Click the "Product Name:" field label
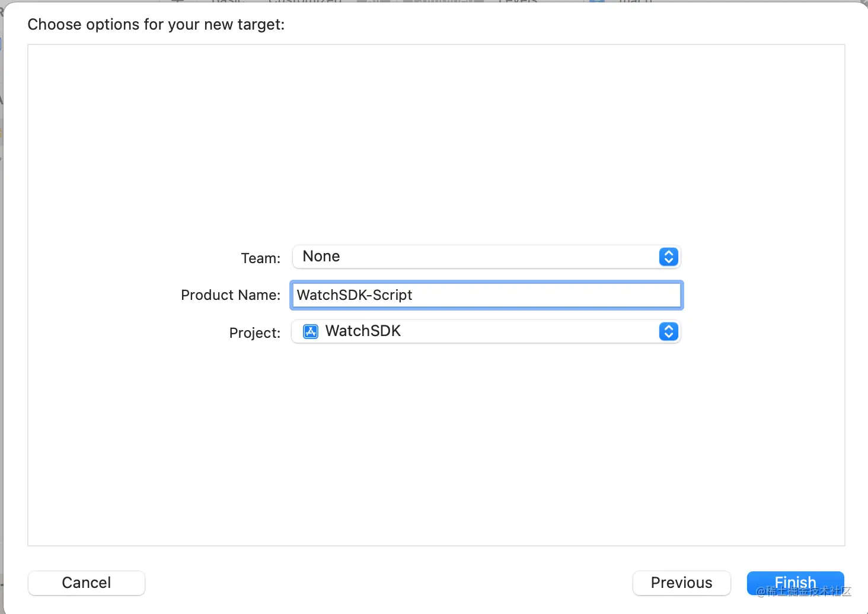 pos(230,295)
